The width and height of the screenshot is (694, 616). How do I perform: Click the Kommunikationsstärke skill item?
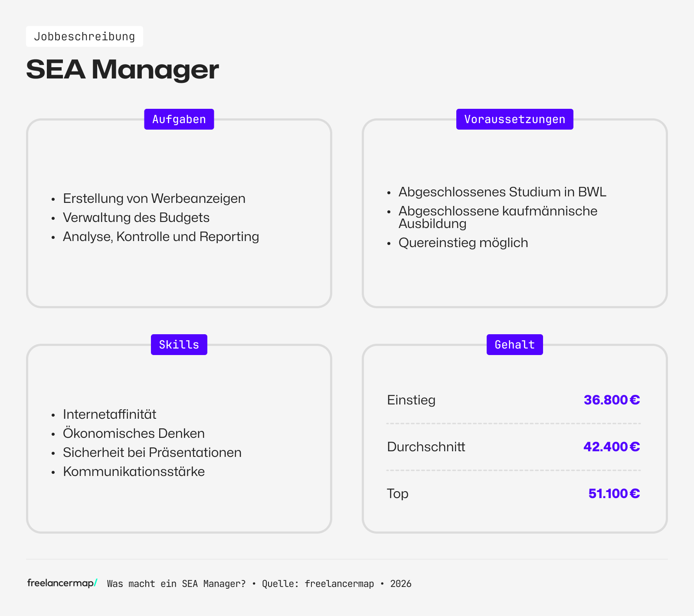coord(134,471)
